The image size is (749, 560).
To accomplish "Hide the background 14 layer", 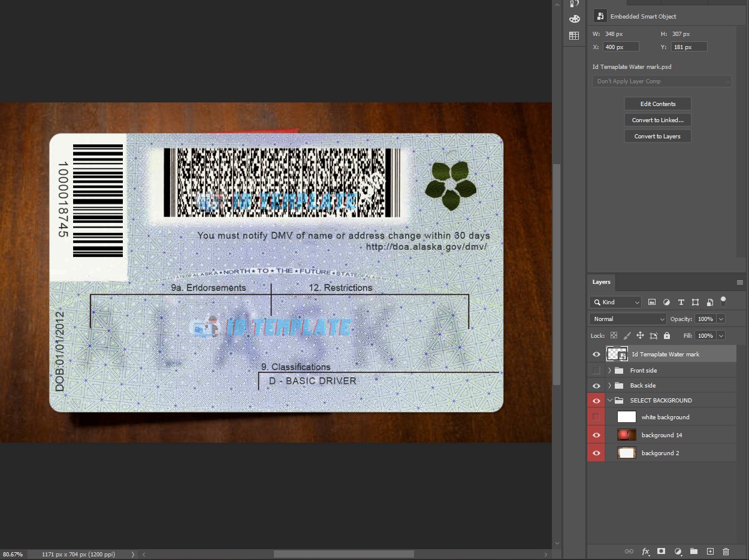I will [596, 435].
